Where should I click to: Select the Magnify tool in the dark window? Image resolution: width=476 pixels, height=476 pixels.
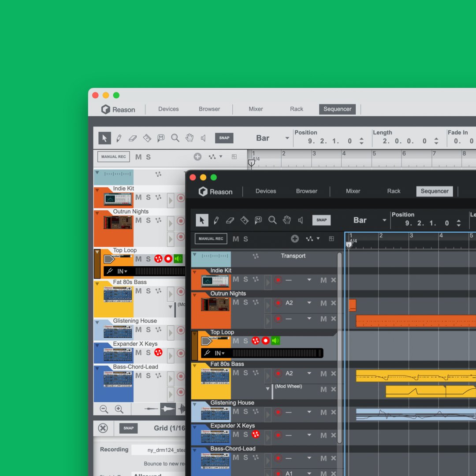pyautogui.click(x=272, y=220)
